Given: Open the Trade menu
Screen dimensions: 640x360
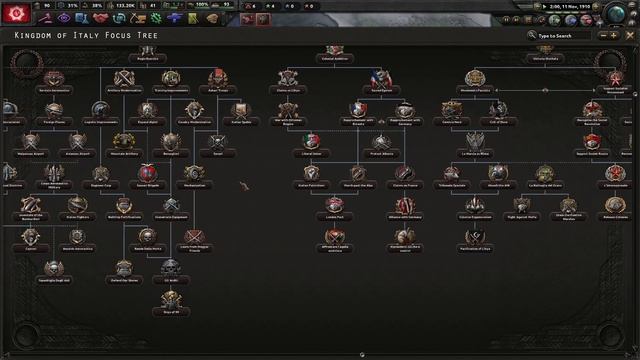Looking at the screenshot, I should coord(119,18).
